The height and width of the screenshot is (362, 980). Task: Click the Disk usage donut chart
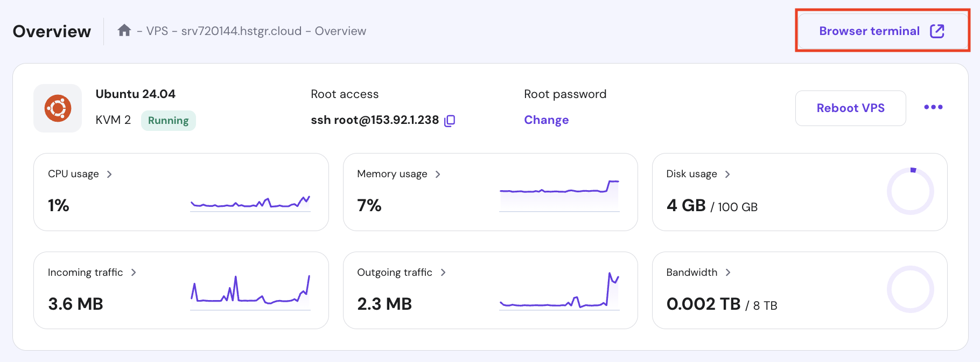point(910,191)
